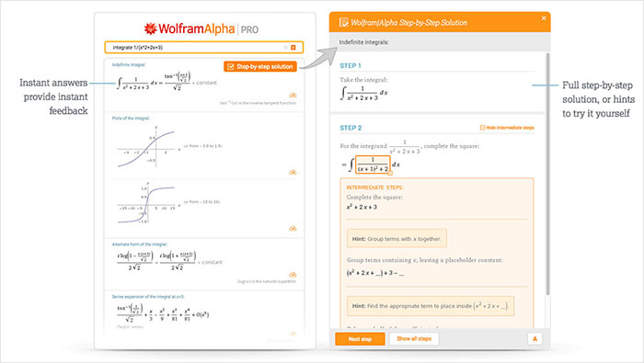This screenshot has width=644, height=363.
Task: Click the alternate form logarithm expression
Action: (169, 261)
